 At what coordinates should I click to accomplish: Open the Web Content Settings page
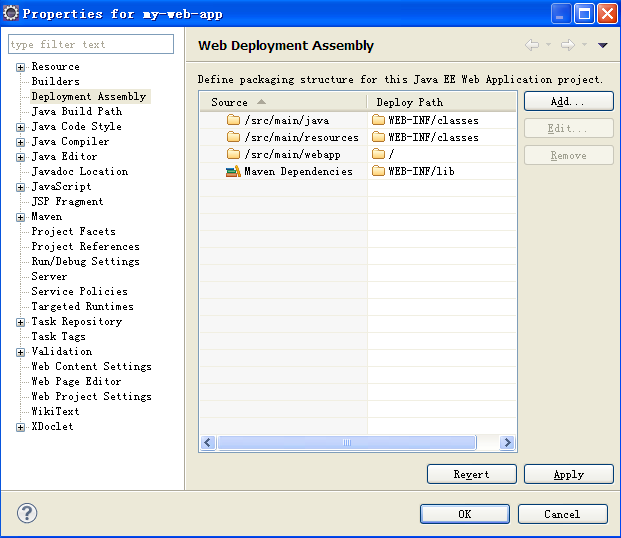[x=91, y=366]
